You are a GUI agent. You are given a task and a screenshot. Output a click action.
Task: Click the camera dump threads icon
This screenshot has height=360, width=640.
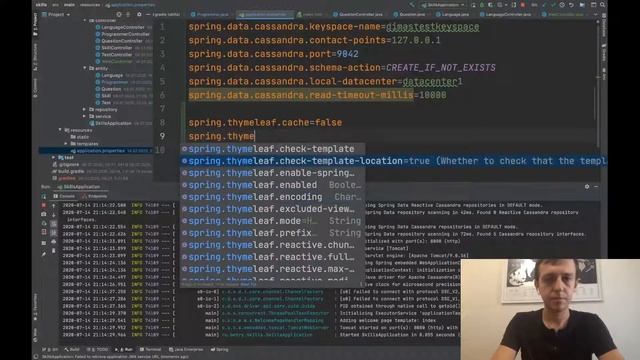[x=44, y=214]
